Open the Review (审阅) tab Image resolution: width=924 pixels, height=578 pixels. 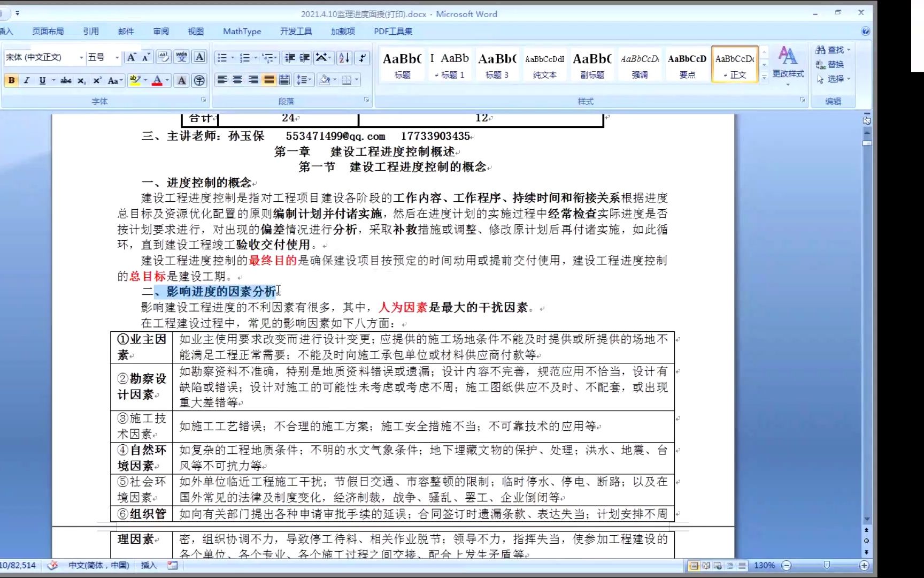click(x=161, y=31)
